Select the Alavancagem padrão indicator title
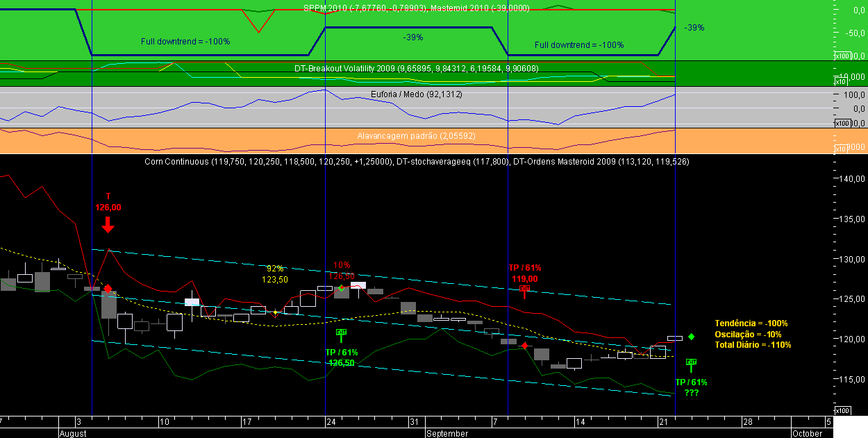 coord(417,135)
